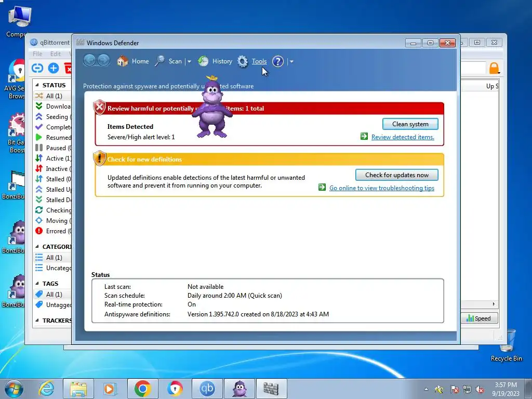Open the Scan options dropdown arrow
This screenshot has width=532, height=399.
click(x=189, y=62)
